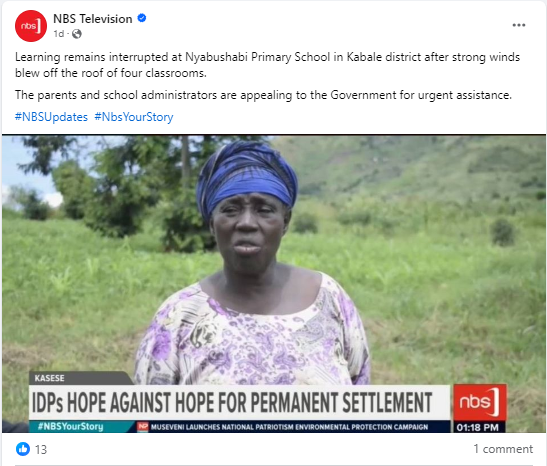The width and height of the screenshot is (547, 466).
Task: Click the public globe privacy icon
Action: 77,34
